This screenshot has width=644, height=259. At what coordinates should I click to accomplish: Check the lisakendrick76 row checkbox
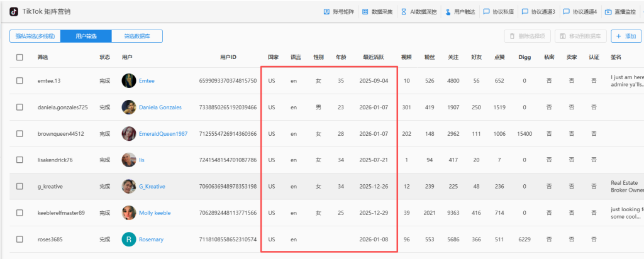[19, 160]
